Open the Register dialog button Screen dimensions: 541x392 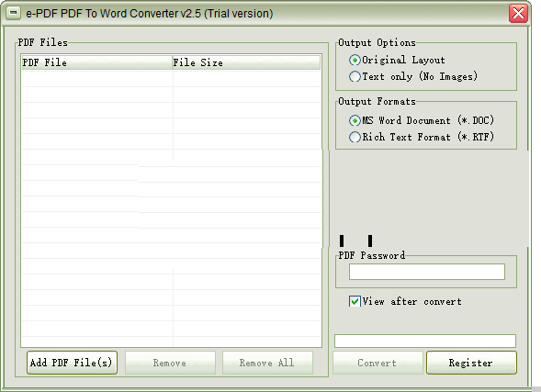471,363
